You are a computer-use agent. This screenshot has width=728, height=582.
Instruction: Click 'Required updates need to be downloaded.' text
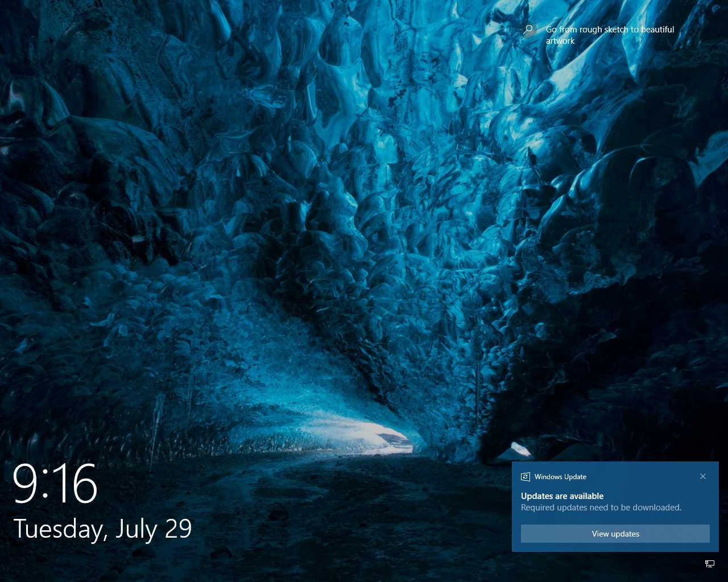pyautogui.click(x=601, y=508)
